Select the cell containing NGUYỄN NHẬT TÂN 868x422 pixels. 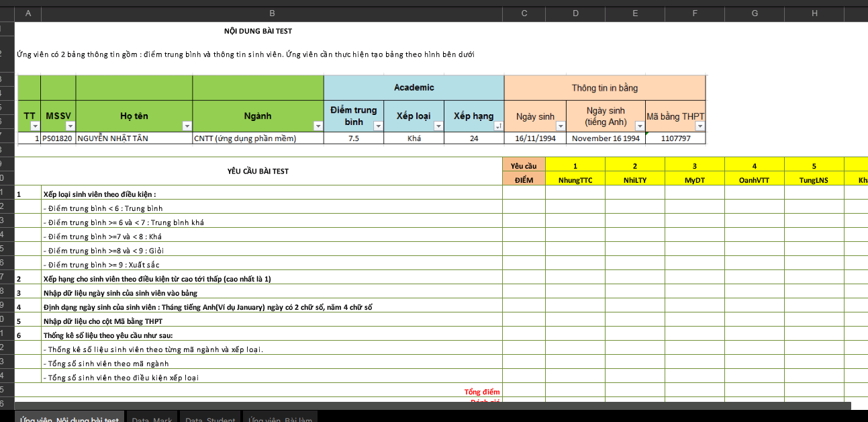[x=134, y=138]
